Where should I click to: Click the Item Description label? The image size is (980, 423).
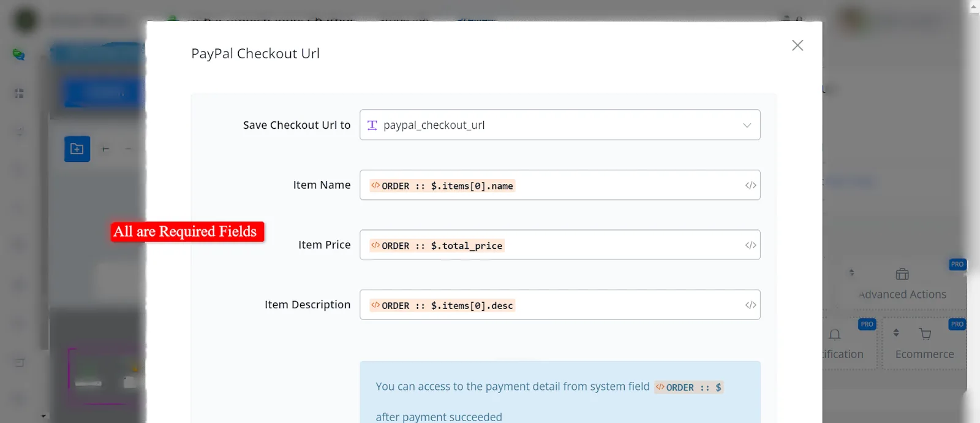click(x=307, y=305)
